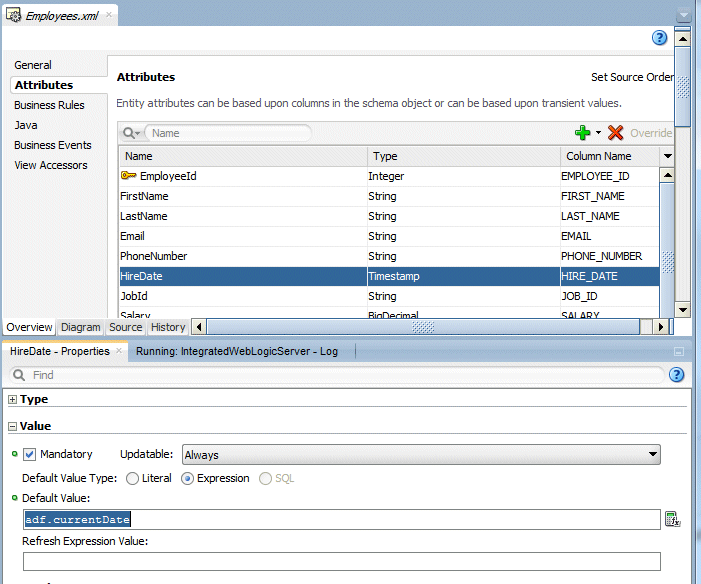Click the Employees.xml file tab icon
This screenshot has width=701, height=584.
tap(13, 16)
